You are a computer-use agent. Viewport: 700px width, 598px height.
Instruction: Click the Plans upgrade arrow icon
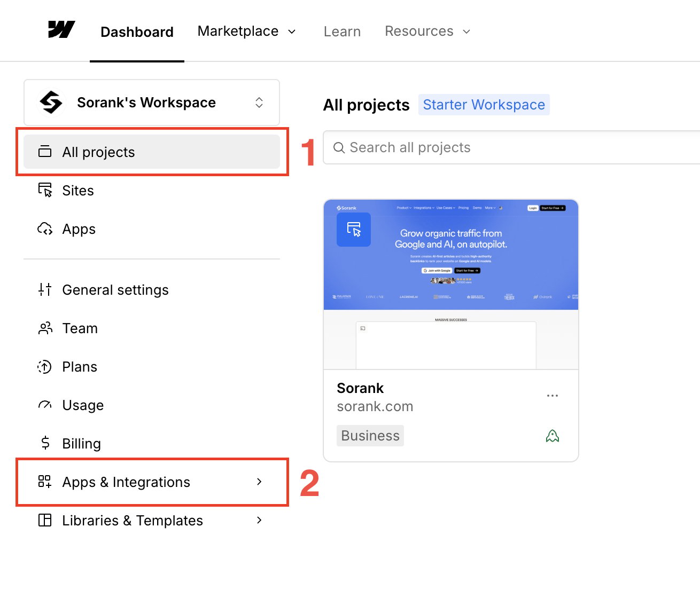(45, 366)
